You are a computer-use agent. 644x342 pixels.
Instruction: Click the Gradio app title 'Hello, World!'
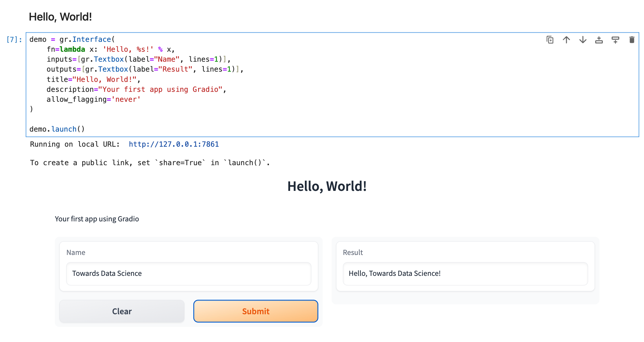(327, 186)
